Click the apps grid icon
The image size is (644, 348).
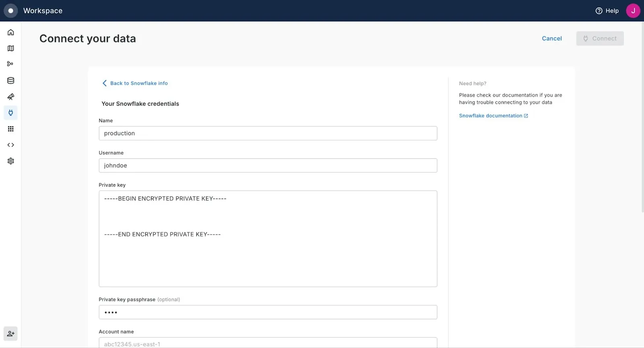[x=11, y=129]
